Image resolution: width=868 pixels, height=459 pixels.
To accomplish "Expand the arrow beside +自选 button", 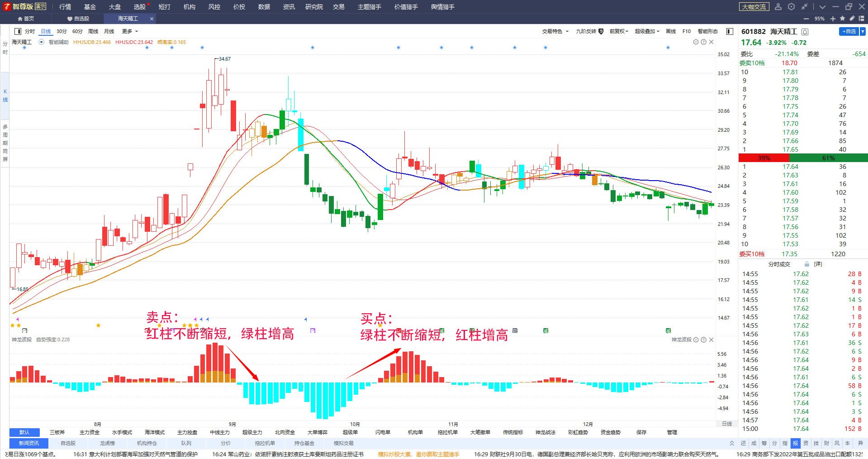I will coord(863,31).
